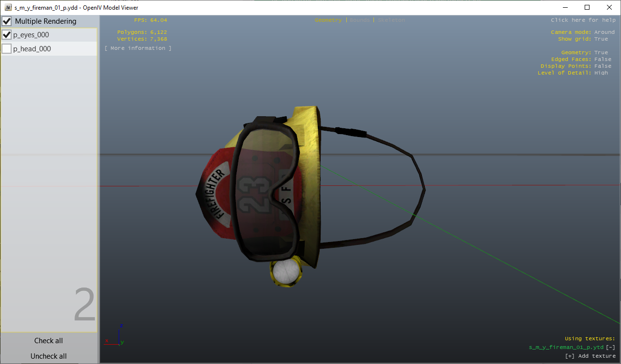
Task: Click the OpenIV app icon in title bar
Action: (x=8, y=7)
